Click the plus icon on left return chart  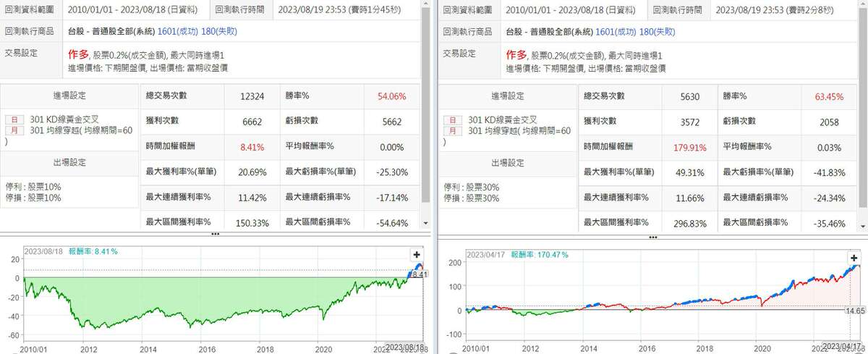coord(416,255)
